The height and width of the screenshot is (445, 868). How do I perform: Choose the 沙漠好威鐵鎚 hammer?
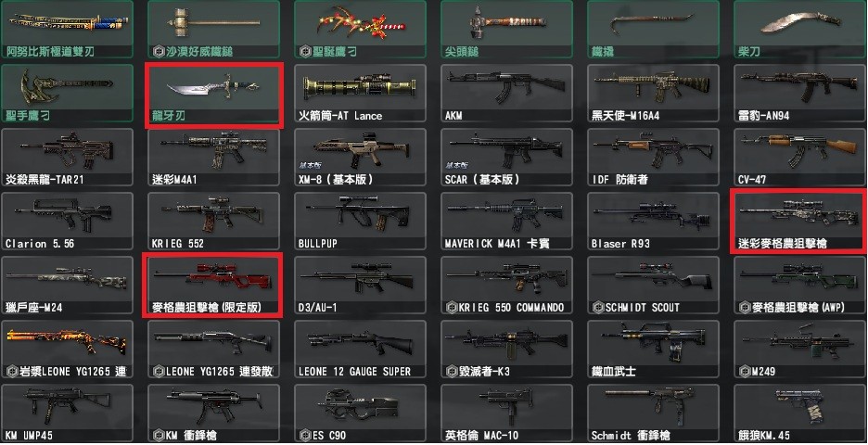tap(213, 29)
